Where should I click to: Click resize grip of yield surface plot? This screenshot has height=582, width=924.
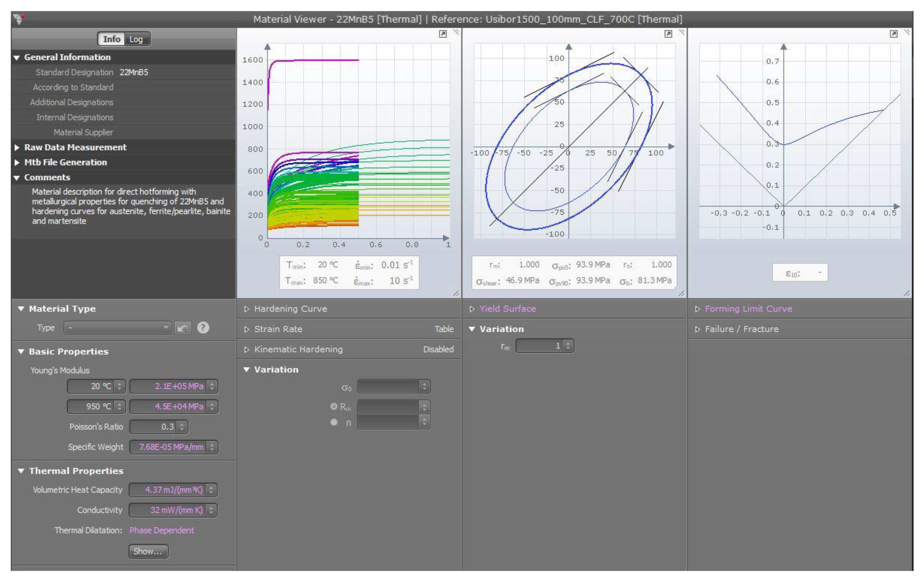pos(682,293)
